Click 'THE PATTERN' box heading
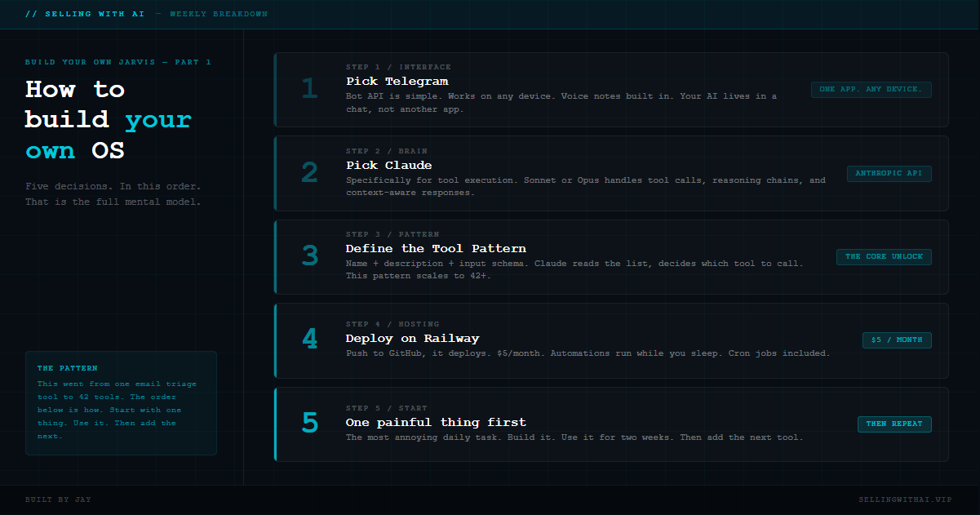The width and height of the screenshot is (980, 515). tap(67, 369)
